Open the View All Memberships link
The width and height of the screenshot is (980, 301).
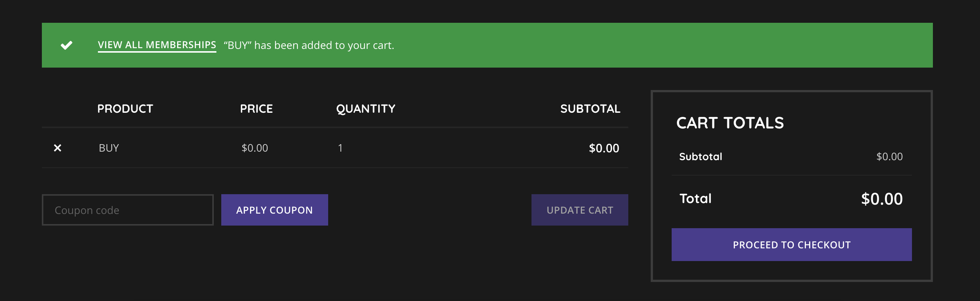pyautogui.click(x=157, y=45)
